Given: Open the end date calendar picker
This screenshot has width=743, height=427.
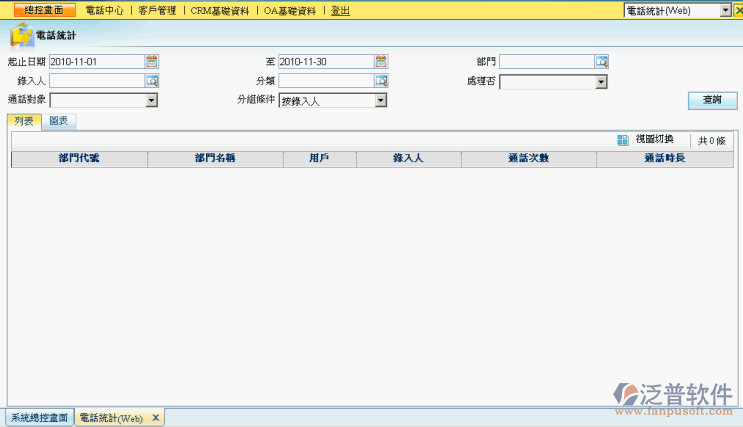Looking at the screenshot, I should click(381, 61).
